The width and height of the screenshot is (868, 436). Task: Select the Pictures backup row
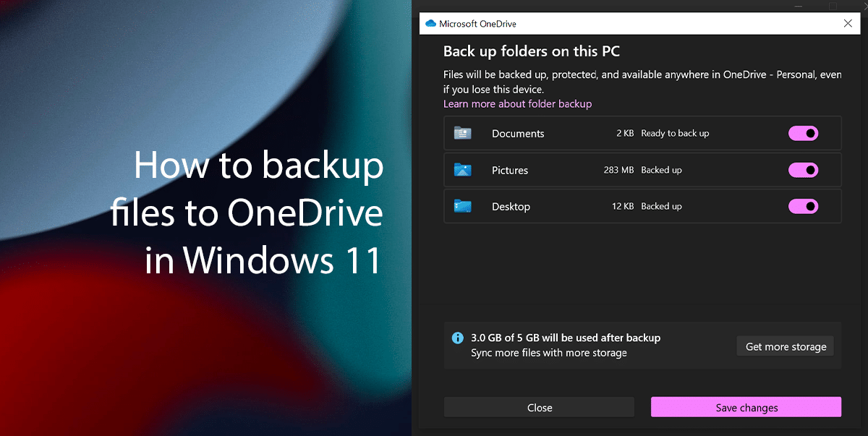(x=615, y=170)
